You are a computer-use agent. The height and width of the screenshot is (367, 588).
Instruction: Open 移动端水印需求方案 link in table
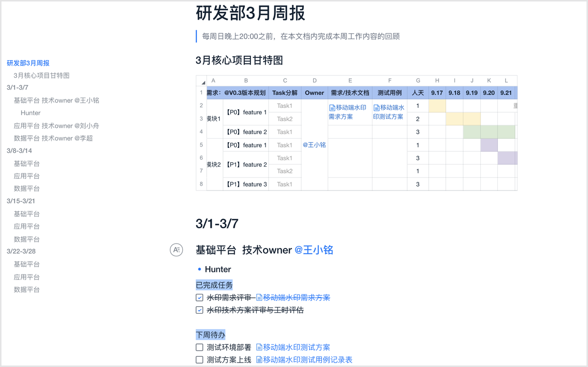click(x=347, y=112)
